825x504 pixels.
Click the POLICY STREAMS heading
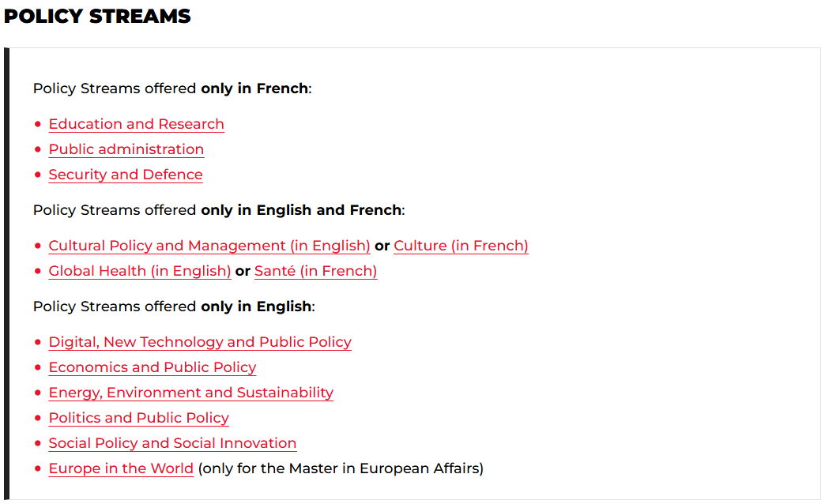pos(97,16)
